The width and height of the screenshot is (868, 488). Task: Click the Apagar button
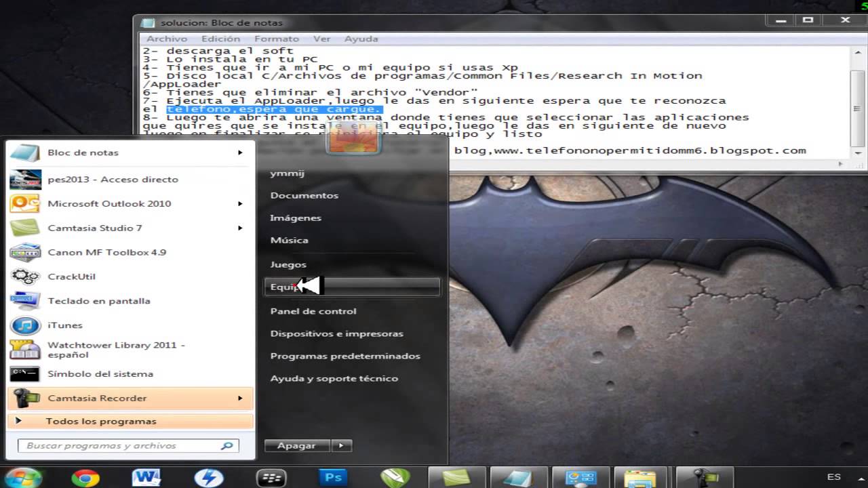click(x=297, y=445)
